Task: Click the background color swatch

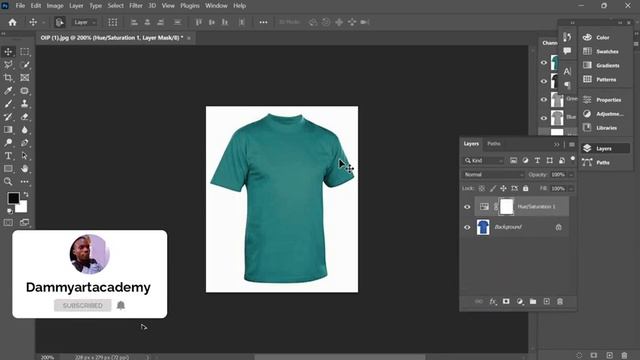Action: point(22,208)
